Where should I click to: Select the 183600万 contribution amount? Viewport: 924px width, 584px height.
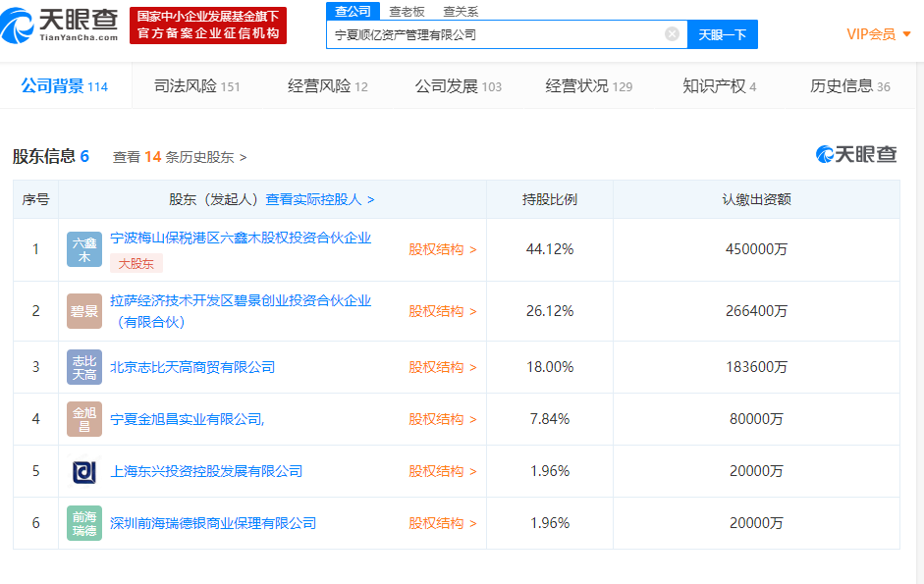[757, 367]
